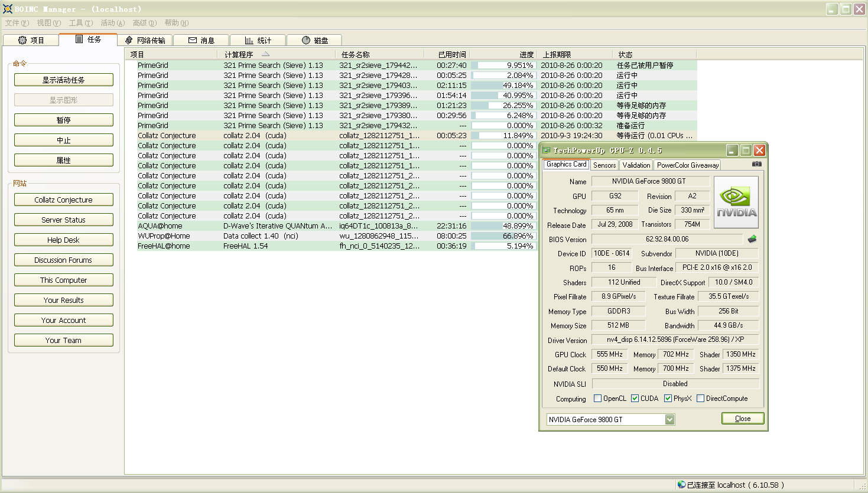The width and height of the screenshot is (868, 493).
Task: Open the 活动 menu
Action: [x=112, y=23]
